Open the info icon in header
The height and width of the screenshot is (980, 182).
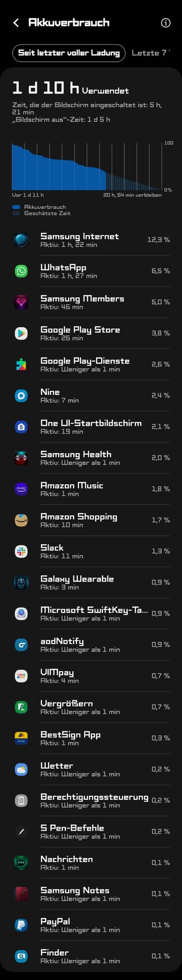point(166,23)
